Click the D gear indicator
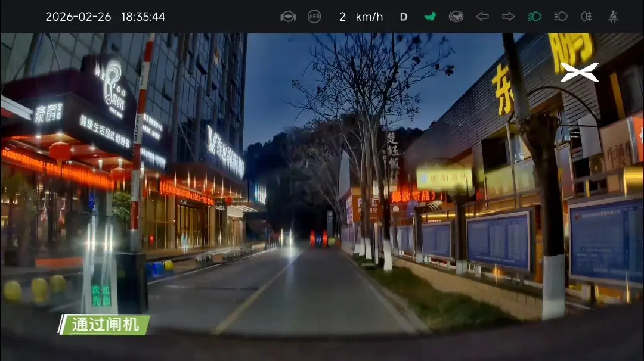This screenshot has height=361, width=644. [x=404, y=17]
